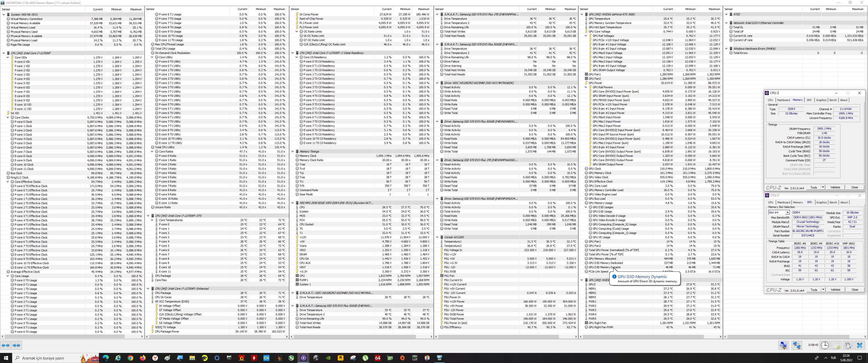This screenshot has width=868, height=363.
Task: Reset elapsed time clock icon
Action: (825, 345)
